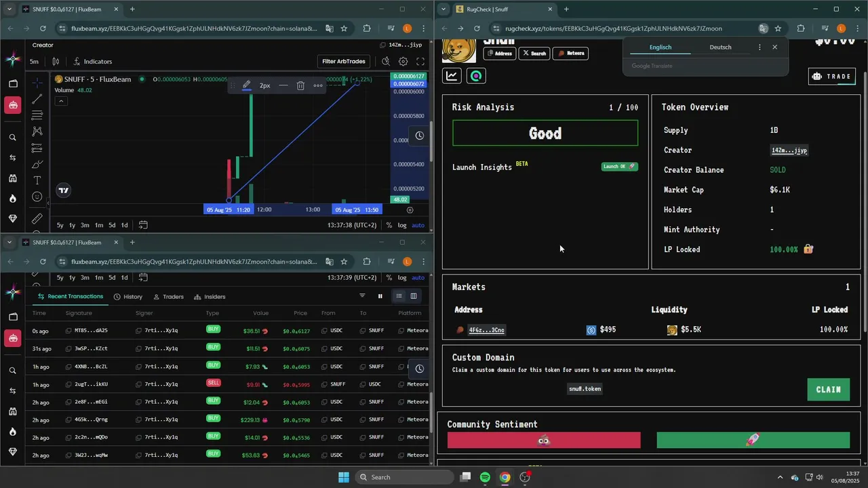
Task: Toggle log scale in top FluxBeam chart
Action: 402,225
